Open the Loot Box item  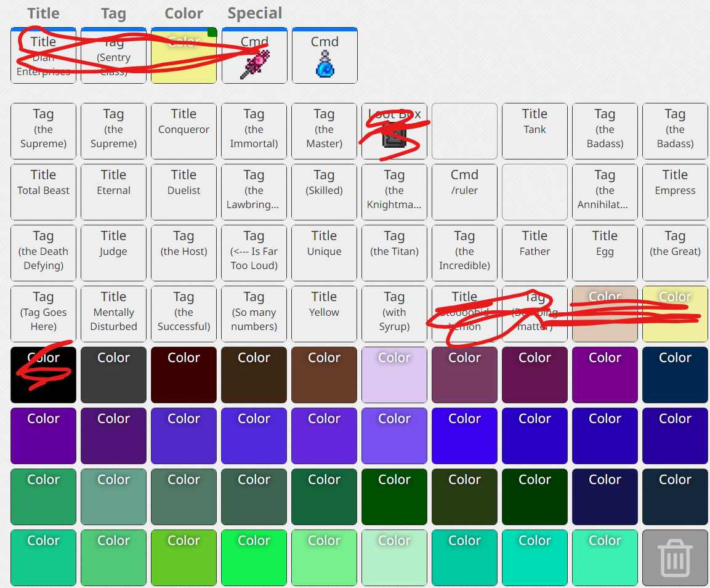[x=394, y=131]
